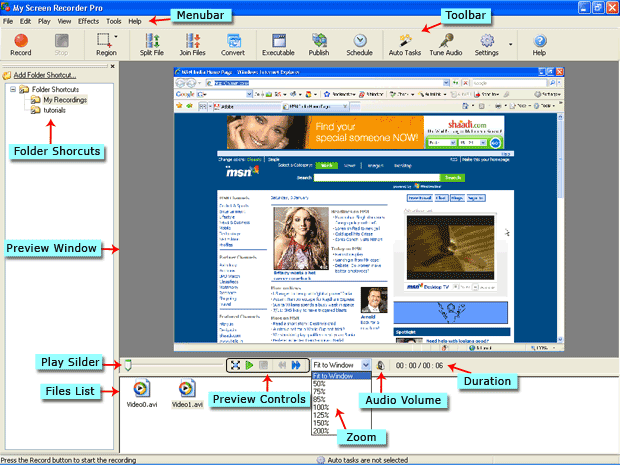620x465 pixels.
Task: Click the Publish toolbar icon
Action: coord(319,43)
